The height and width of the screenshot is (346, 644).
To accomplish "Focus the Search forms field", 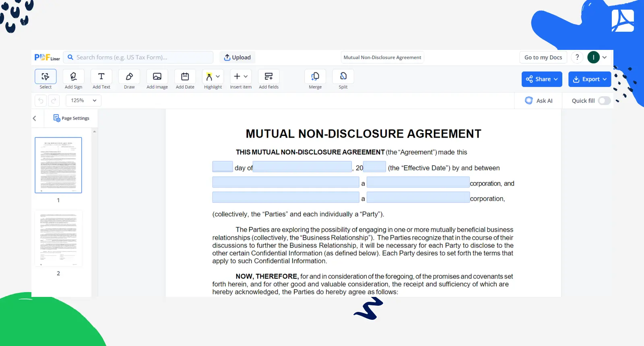I will (x=138, y=58).
